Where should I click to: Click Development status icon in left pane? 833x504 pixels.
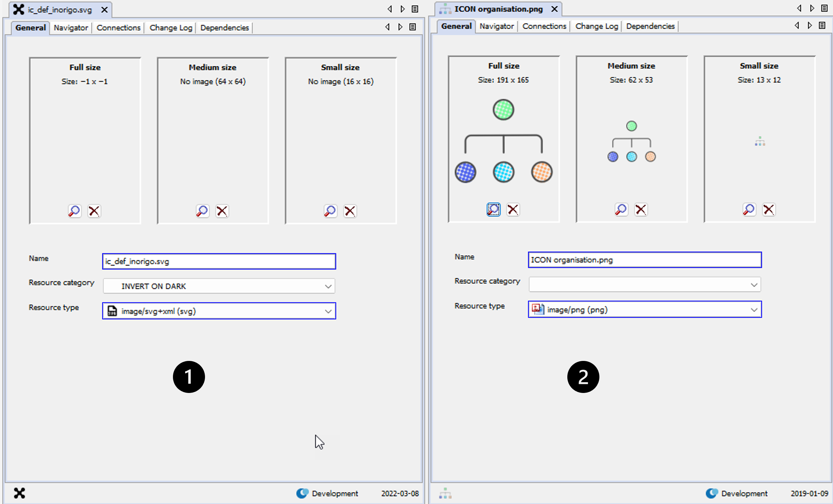coord(302,493)
